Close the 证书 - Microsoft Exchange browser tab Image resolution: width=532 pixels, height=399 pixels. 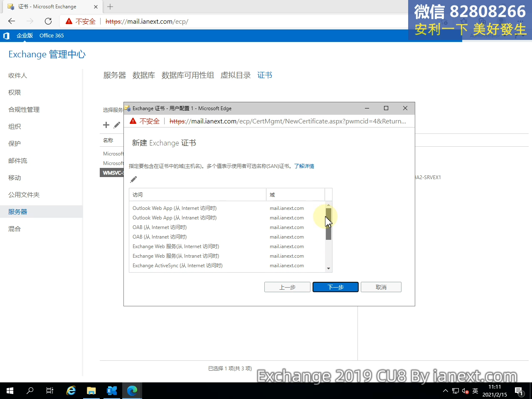pos(96,7)
